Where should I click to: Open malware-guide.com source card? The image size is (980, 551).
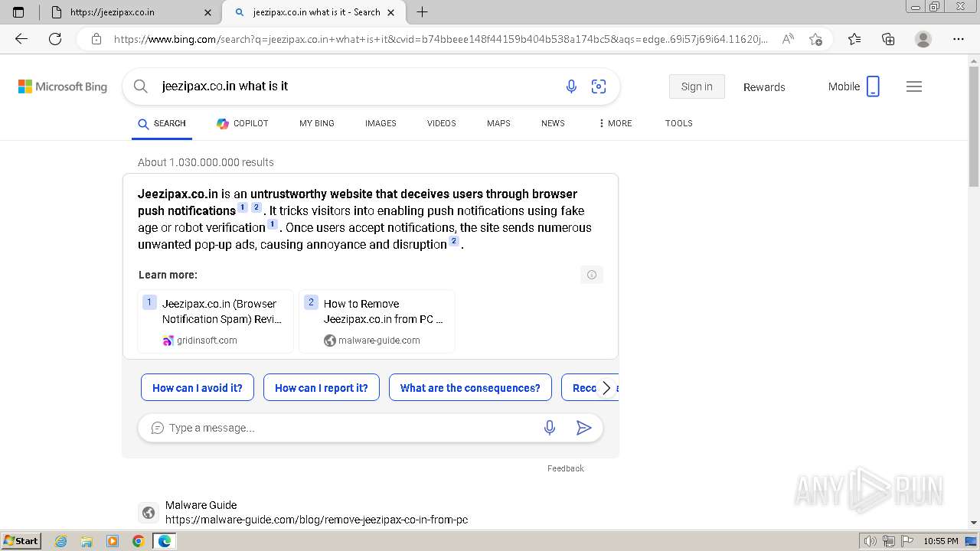[377, 321]
